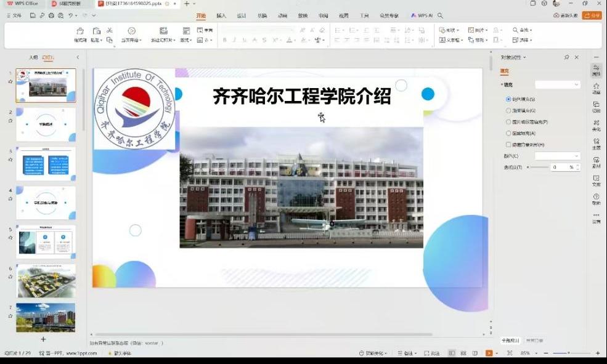Switch to the Insert ribbon tab
Screen dimensions: 607x364
pyautogui.click(x=221, y=15)
